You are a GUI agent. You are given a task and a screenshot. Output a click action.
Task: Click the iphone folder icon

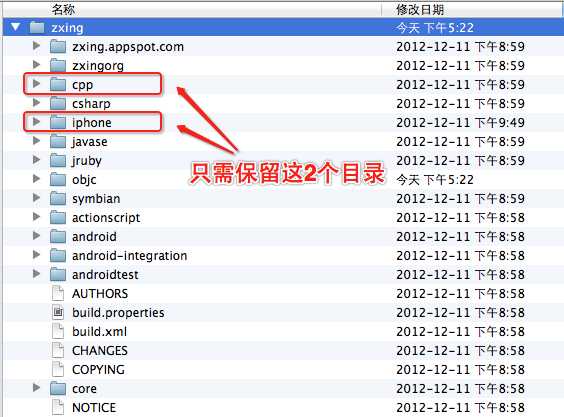pyautogui.click(x=58, y=122)
